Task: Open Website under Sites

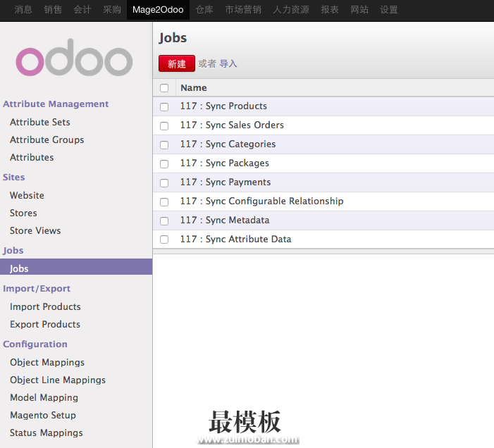Action: [27, 196]
